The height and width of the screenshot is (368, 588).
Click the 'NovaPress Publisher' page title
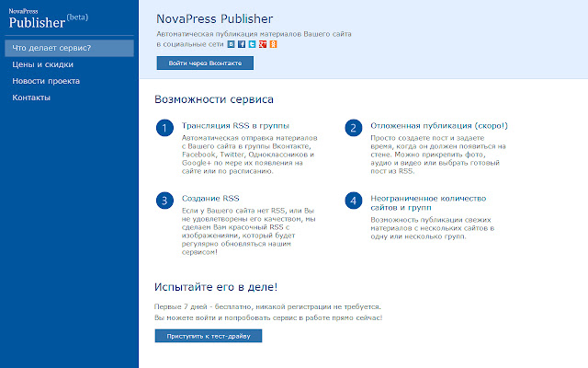[214, 18]
